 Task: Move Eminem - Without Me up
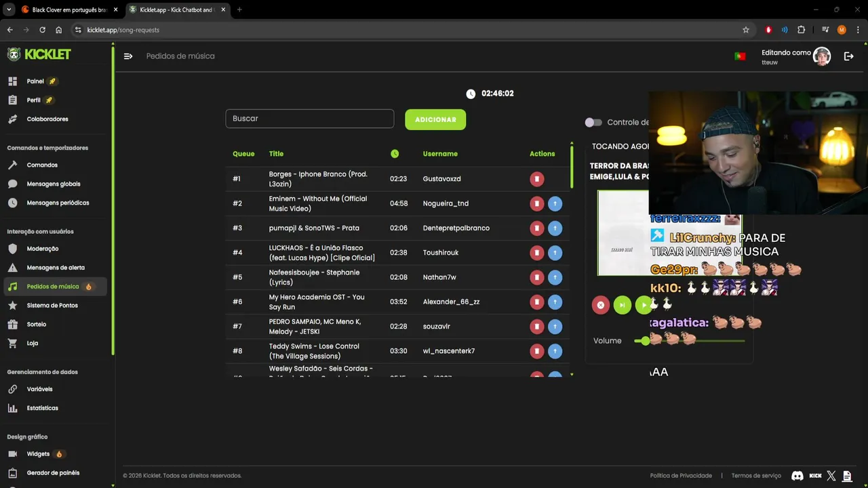click(x=555, y=203)
